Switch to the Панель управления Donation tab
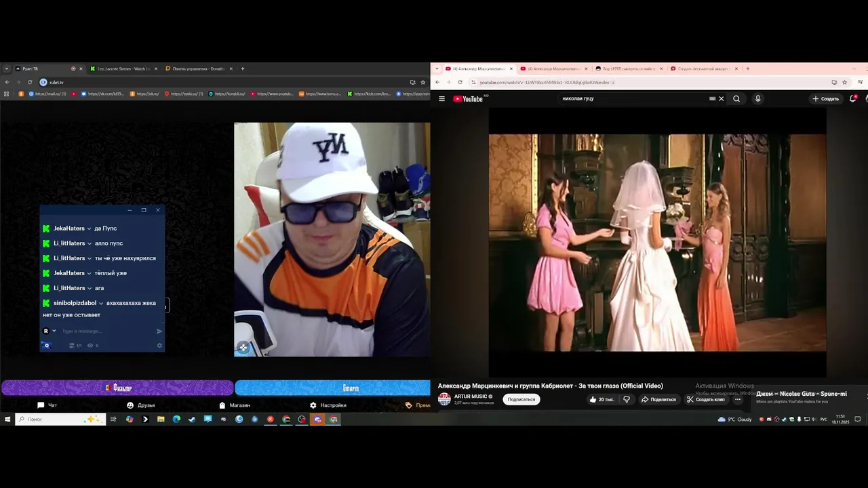868x488 pixels. coord(199,68)
